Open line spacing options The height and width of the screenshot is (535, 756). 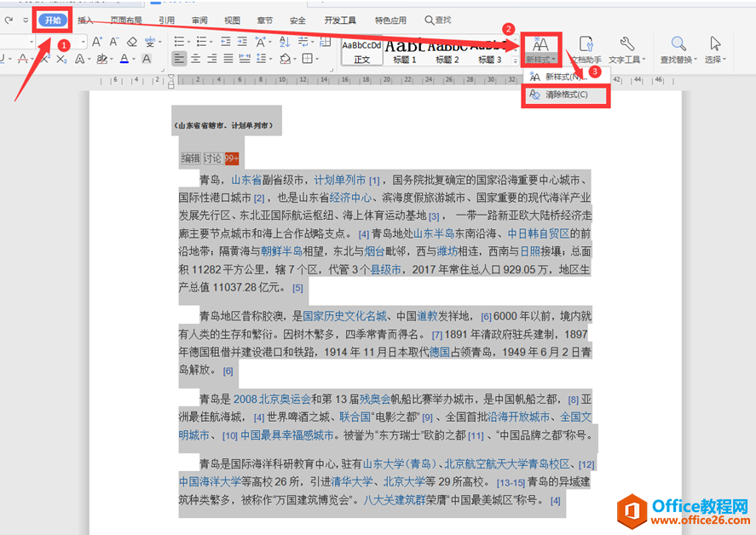[x=261, y=59]
